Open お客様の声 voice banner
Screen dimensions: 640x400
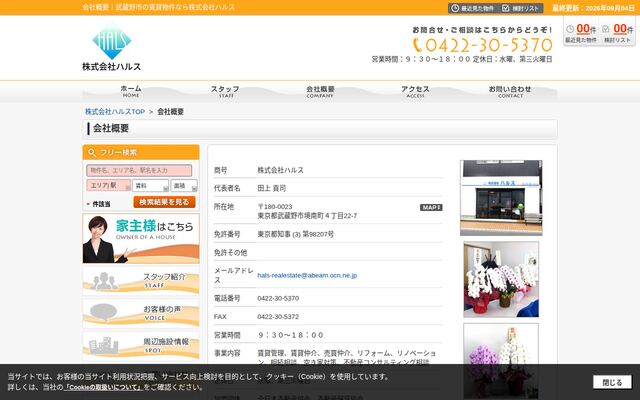[141, 313]
